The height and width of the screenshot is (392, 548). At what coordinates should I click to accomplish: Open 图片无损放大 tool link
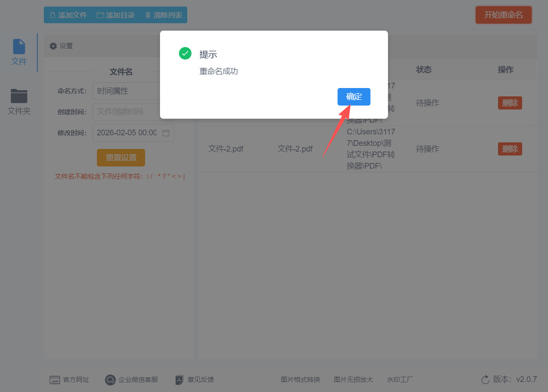(353, 380)
